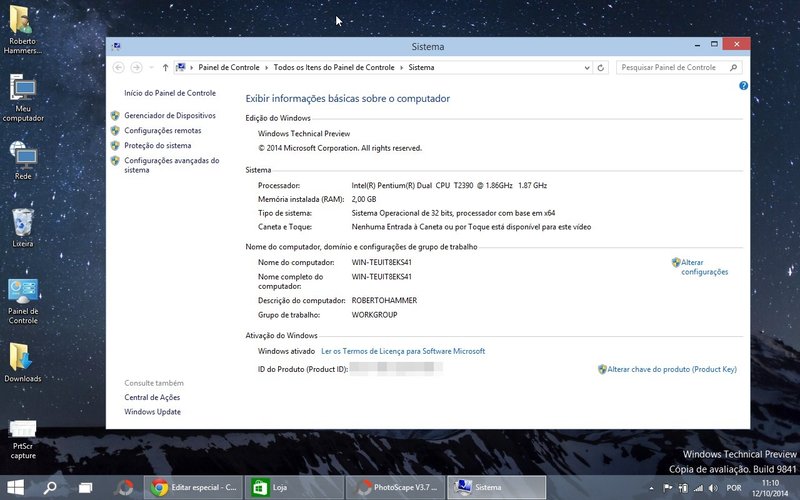Expand chevron before Painel de Controle breadcrumb

192,67
